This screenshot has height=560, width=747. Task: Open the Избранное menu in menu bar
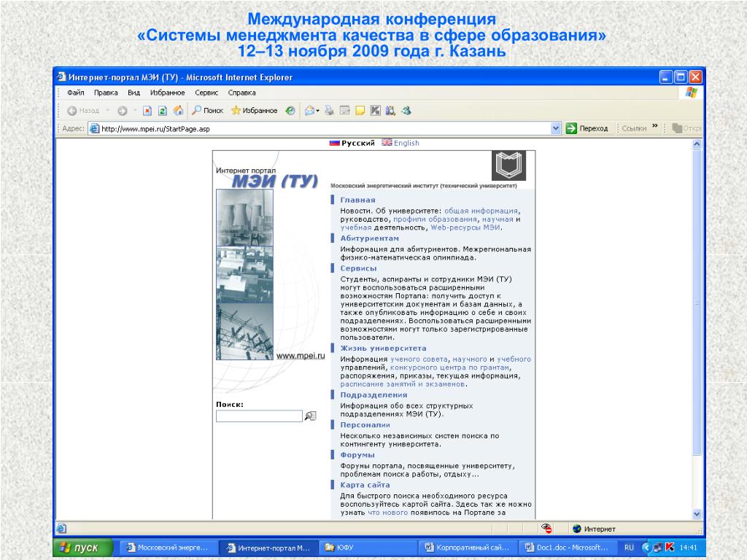167,93
